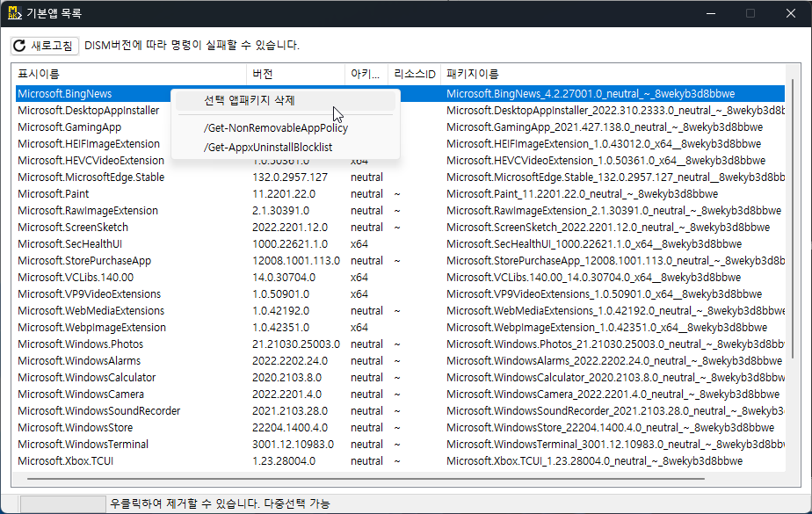812x514 pixels.
Task: Select the Microsoft.WindowsStore row
Action: tap(400, 428)
